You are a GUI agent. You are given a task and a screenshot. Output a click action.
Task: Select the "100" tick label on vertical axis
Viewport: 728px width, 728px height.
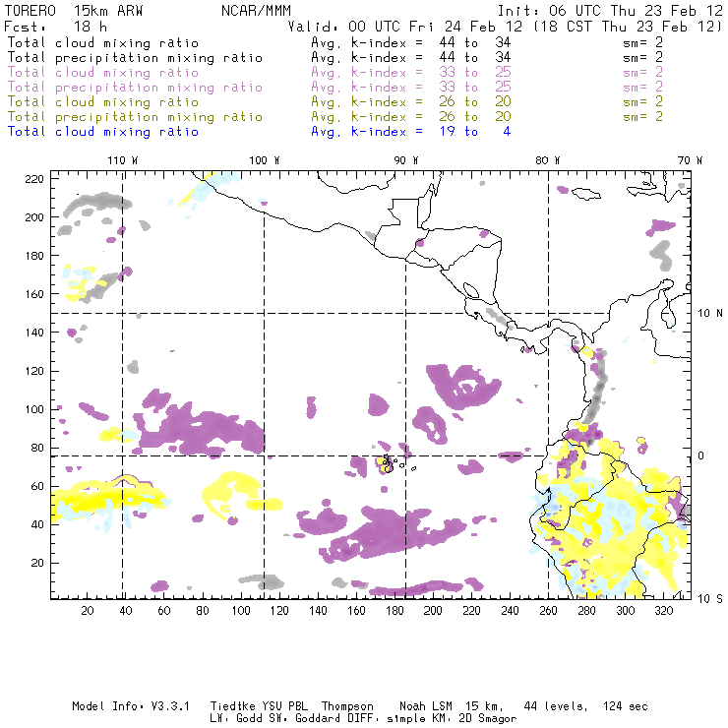coord(34,409)
